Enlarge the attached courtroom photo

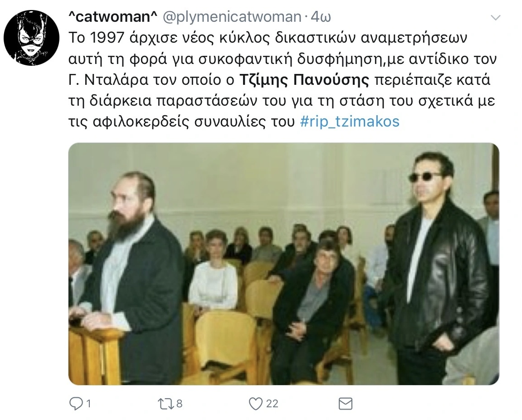tap(283, 264)
